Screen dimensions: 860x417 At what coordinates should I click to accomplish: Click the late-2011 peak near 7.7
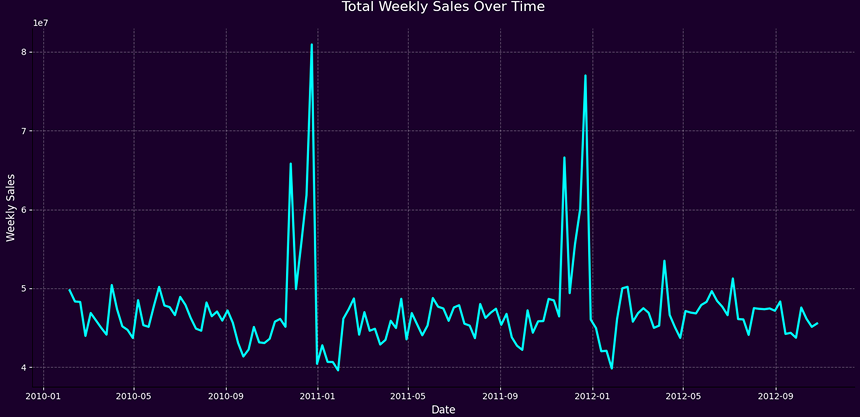[x=585, y=76]
